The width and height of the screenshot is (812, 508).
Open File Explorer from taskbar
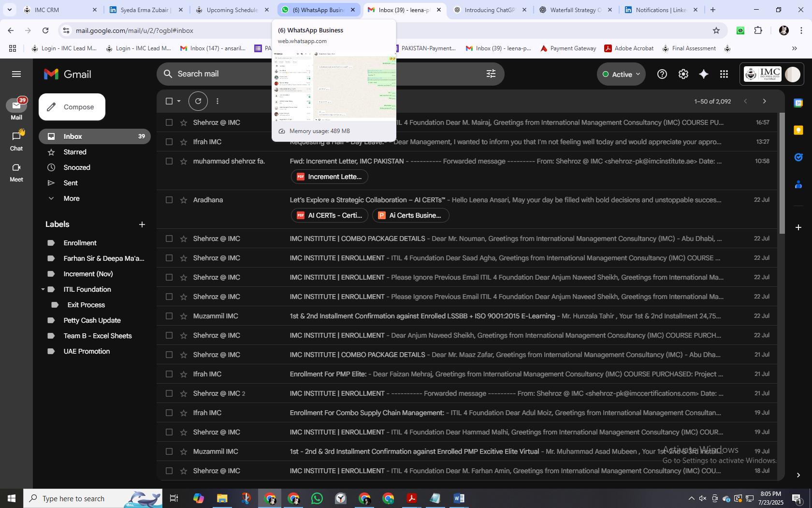[222, 498]
